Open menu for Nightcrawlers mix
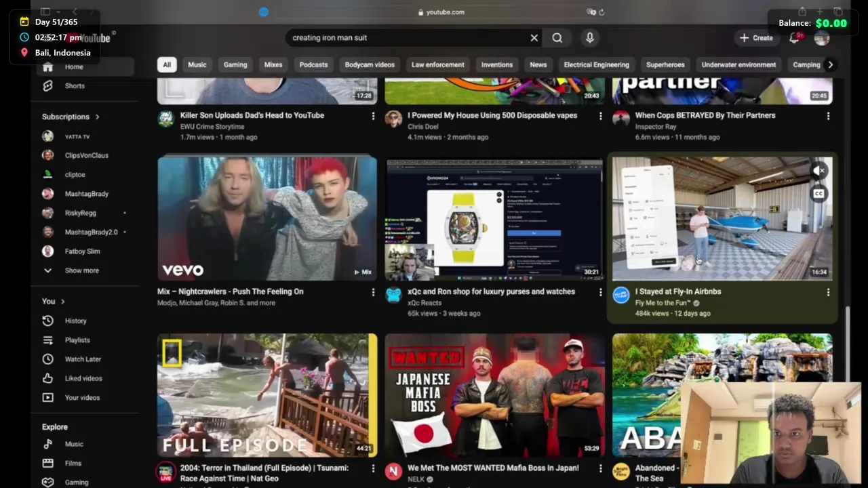868x488 pixels. click(x=373, y=292)
